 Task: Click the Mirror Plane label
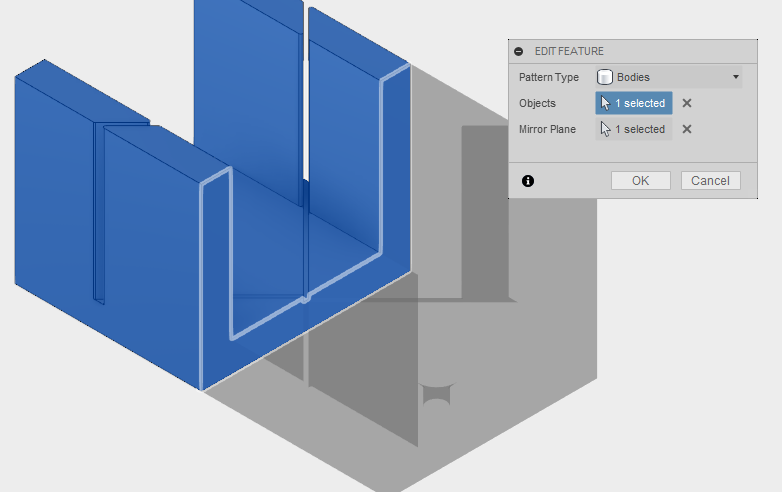(x=547, y=129)
